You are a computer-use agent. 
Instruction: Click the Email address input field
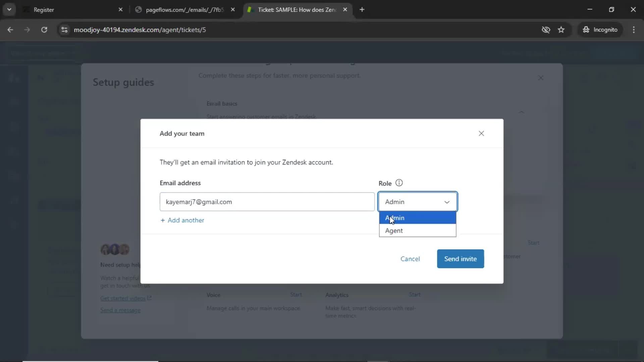[x=267, y=202]
